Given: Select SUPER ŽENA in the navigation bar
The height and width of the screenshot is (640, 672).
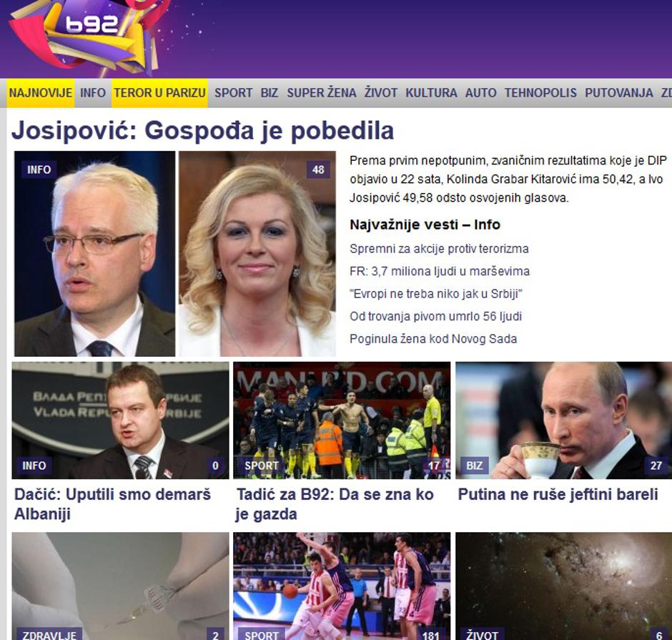Looking at the screenshot, I should [322, 93].
